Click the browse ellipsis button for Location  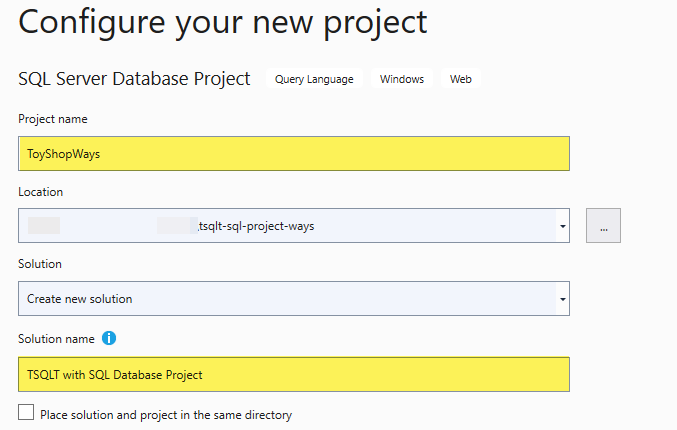click(x=603, y=226)
